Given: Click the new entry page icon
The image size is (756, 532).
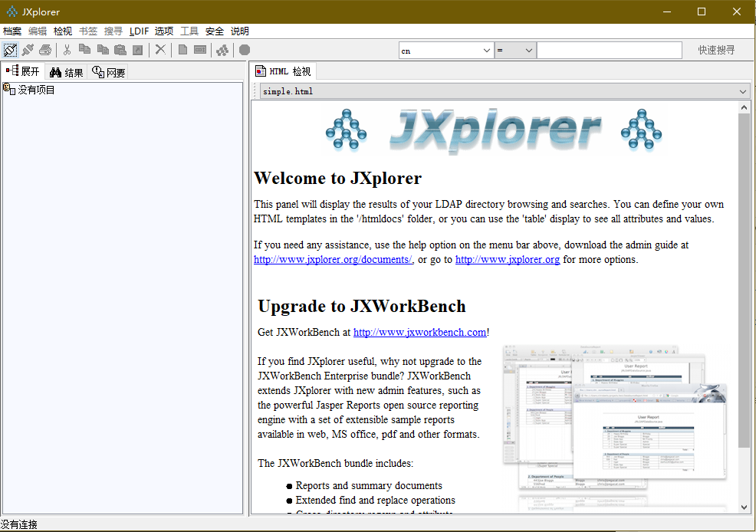Looking at the screenshot, I should tap(182, 50).
